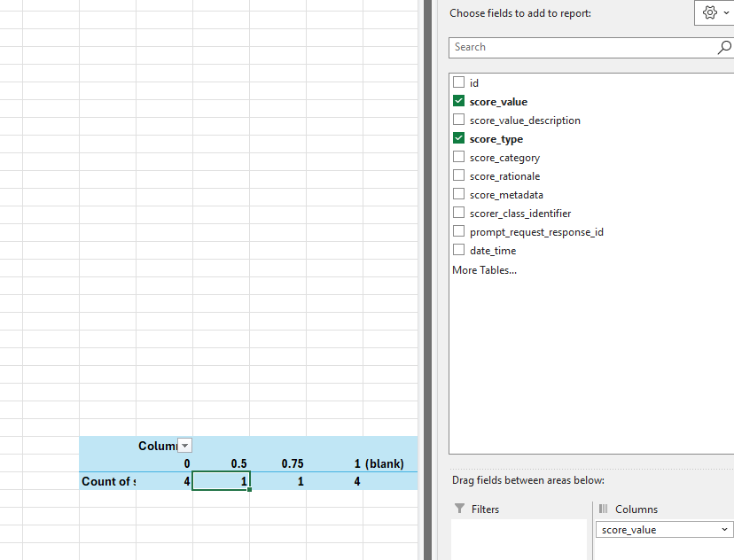Click the Count of row label cell
The width and height of the screenshot is (734, 560).
107,481
